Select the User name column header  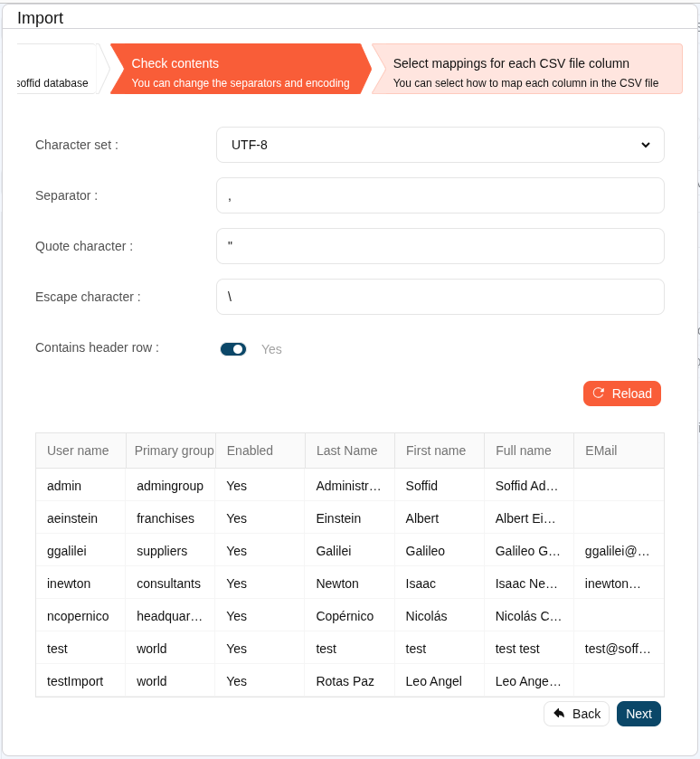point(79,451)
